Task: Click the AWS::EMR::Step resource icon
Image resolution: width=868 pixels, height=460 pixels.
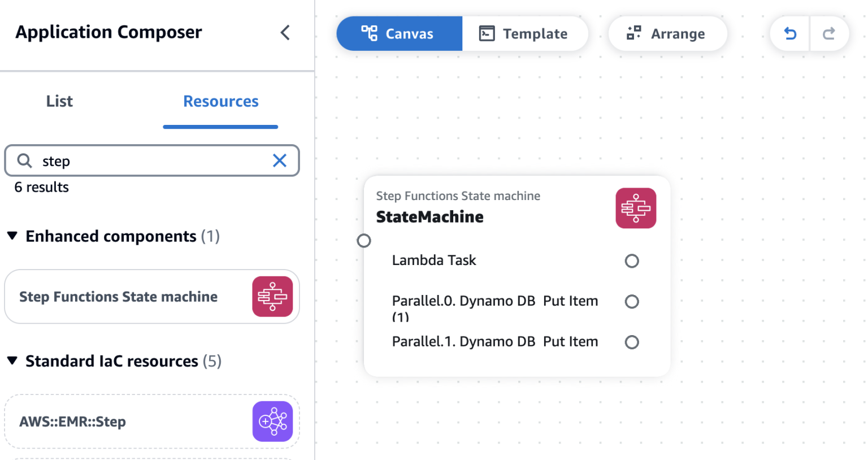Action: click(273, 421)
